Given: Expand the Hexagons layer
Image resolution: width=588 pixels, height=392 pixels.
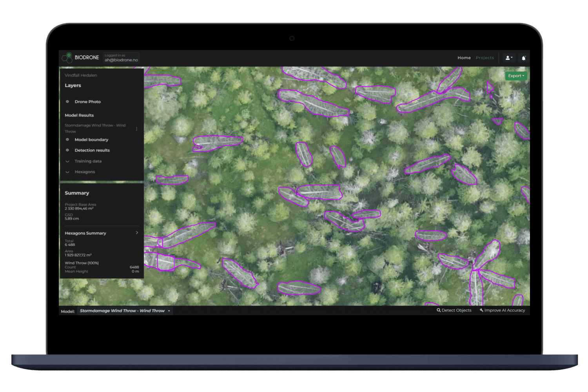Looking at the screenshot, I should (x=67, y=172).
